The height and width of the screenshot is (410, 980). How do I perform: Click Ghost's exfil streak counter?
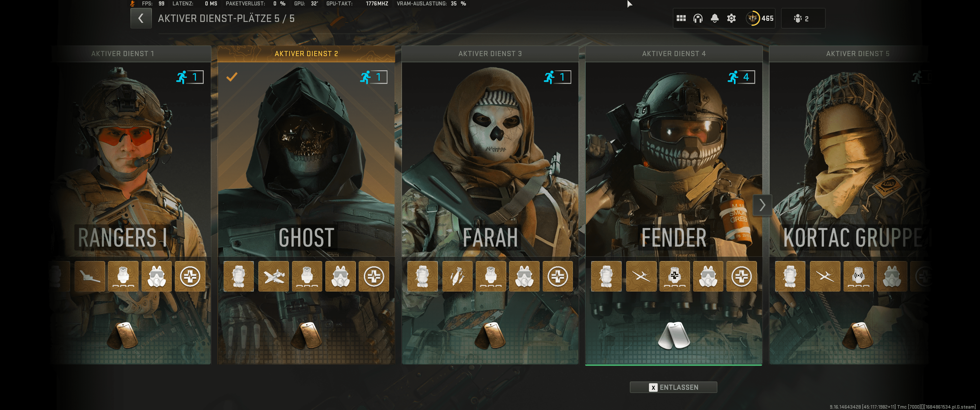pos(373,77)
